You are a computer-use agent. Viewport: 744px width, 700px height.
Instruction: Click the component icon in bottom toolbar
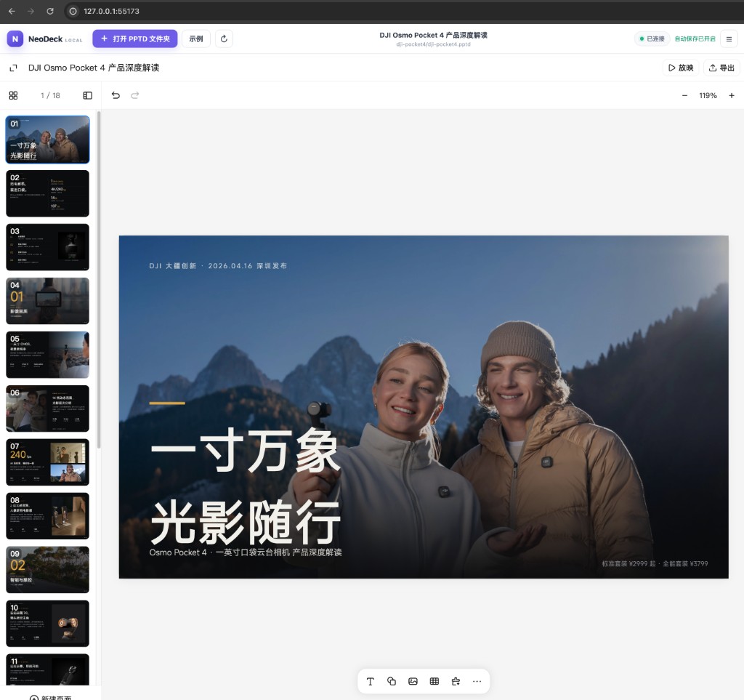point(456,682)
